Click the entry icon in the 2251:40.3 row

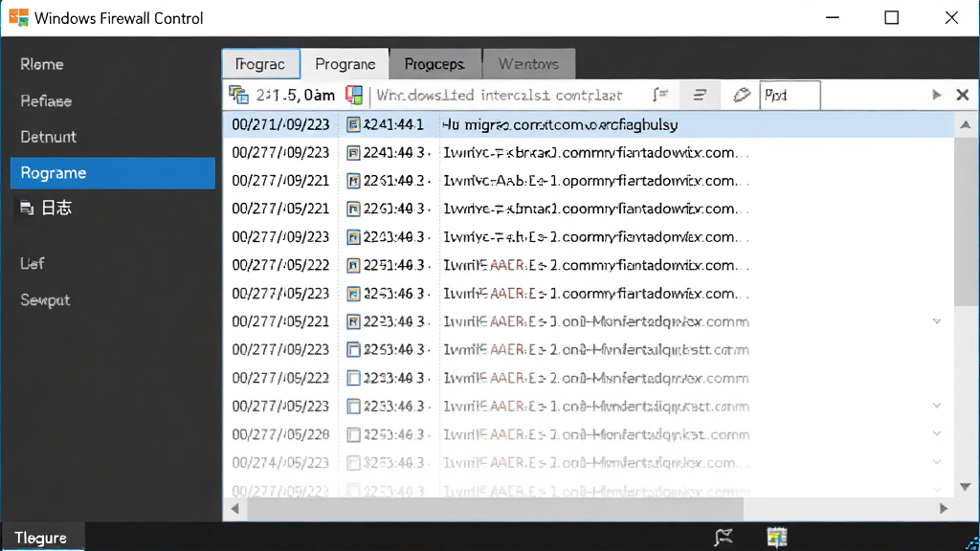tap(353, 266)
